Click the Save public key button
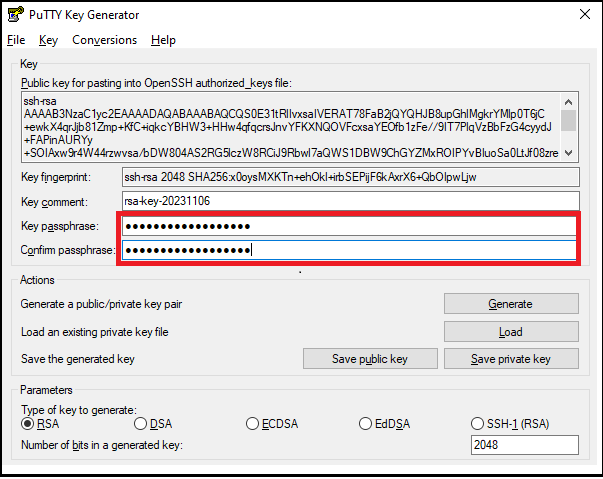The width and height of the screenshot is (603, 479). (x=370, y=359)
